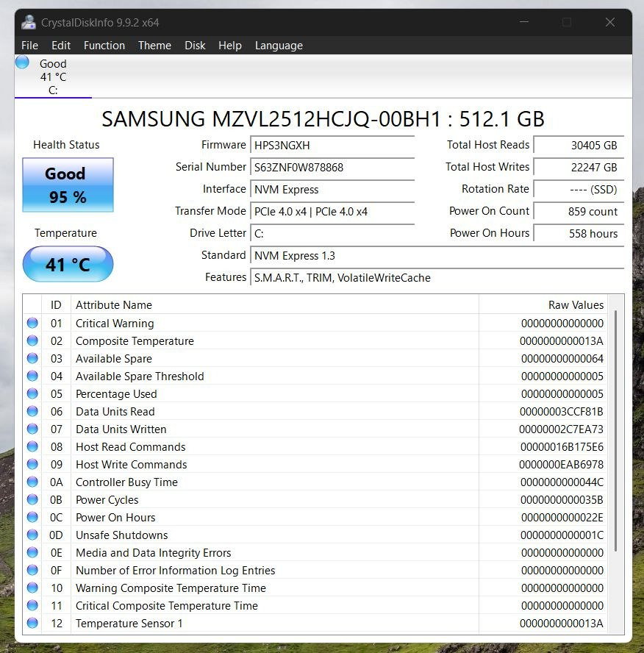644x653 pixels.
Task: Open the File menu
Action: click(29, 46)
